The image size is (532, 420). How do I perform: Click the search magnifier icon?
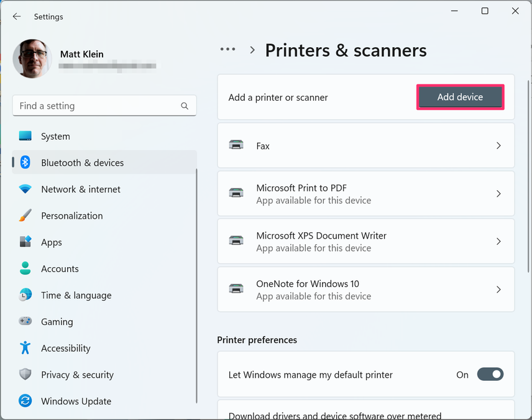click(185, 106)
